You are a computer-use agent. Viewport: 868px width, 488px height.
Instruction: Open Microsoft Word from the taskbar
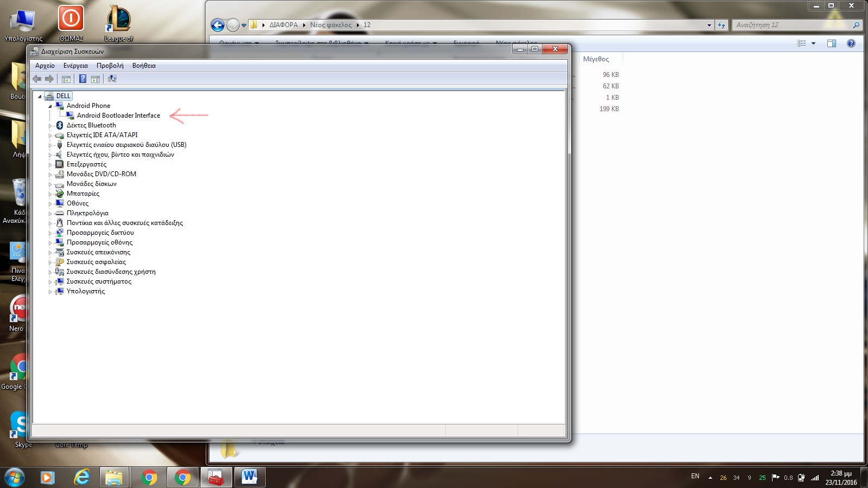click(250, 477)
